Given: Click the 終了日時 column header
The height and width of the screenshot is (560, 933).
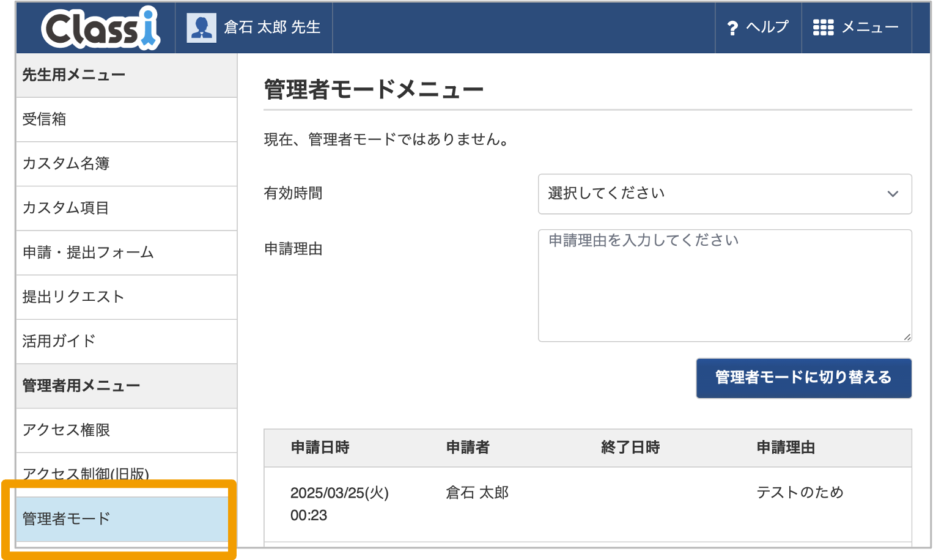Looking at the screenshot, I should pos(630,448).
